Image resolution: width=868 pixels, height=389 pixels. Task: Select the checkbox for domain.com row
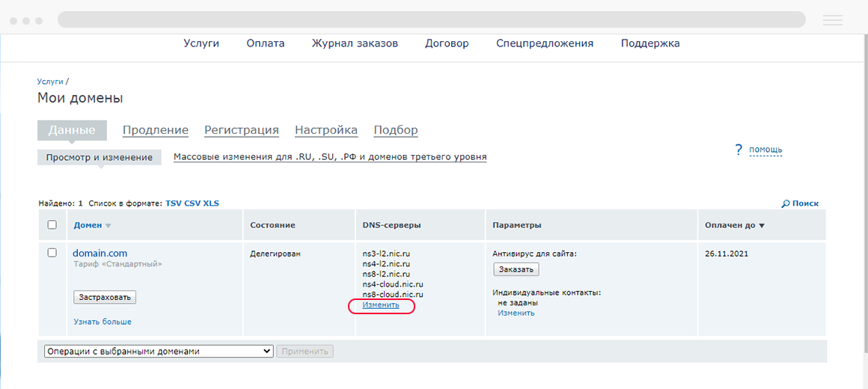(x=52, y=253)
